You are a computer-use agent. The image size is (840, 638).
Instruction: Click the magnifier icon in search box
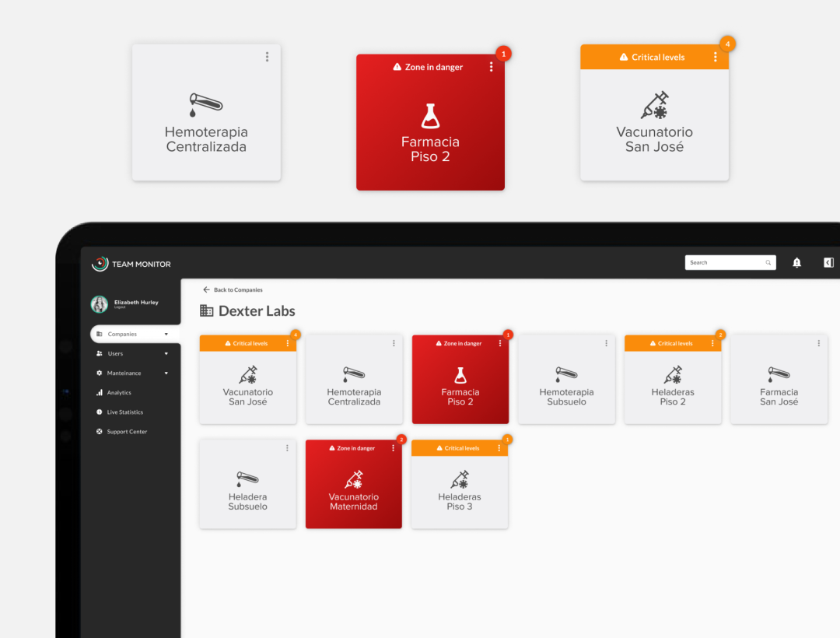pyautogui.click(x=768, y=263)
